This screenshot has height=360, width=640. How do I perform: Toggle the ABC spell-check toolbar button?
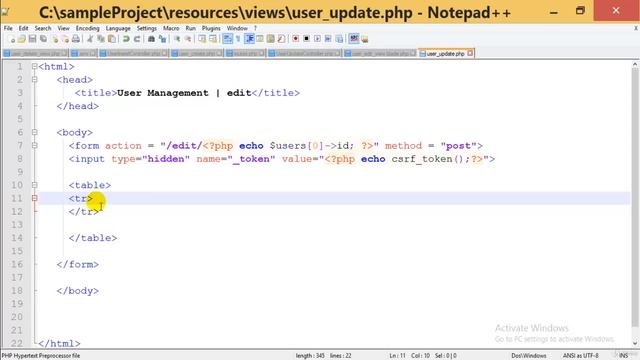pyautogui.click(x=354, y=39)
